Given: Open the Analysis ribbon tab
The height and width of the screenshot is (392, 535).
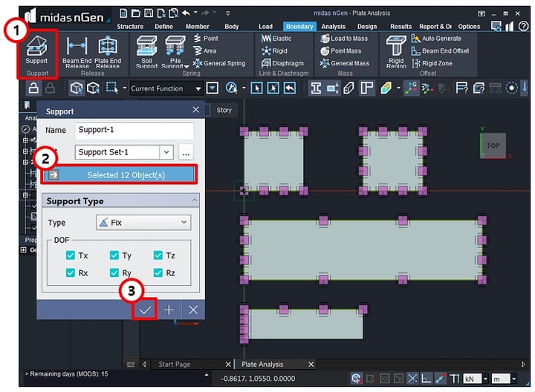Looking at the screenshot, I should tap(334, 26).
